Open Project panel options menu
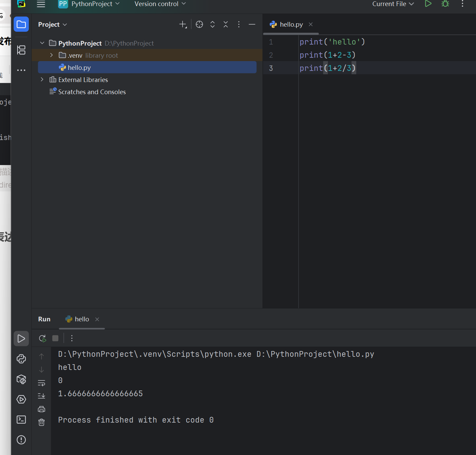 click(x=239, y=24)
